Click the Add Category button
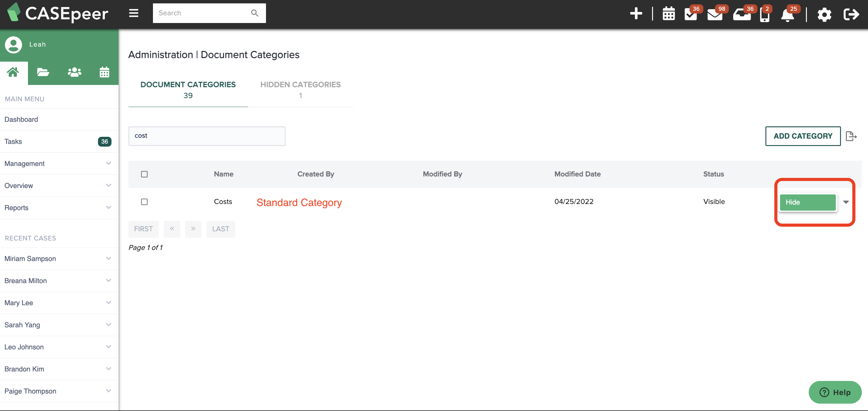 [x=803, y=136]
